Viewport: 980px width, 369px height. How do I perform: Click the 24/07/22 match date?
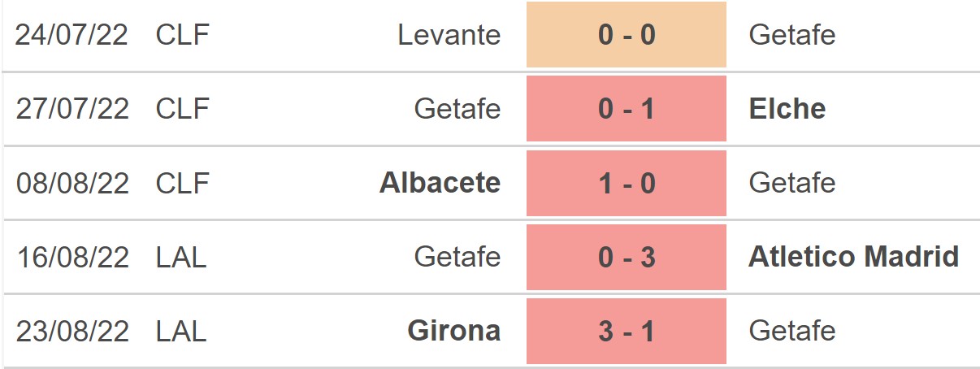click(72, 35)
